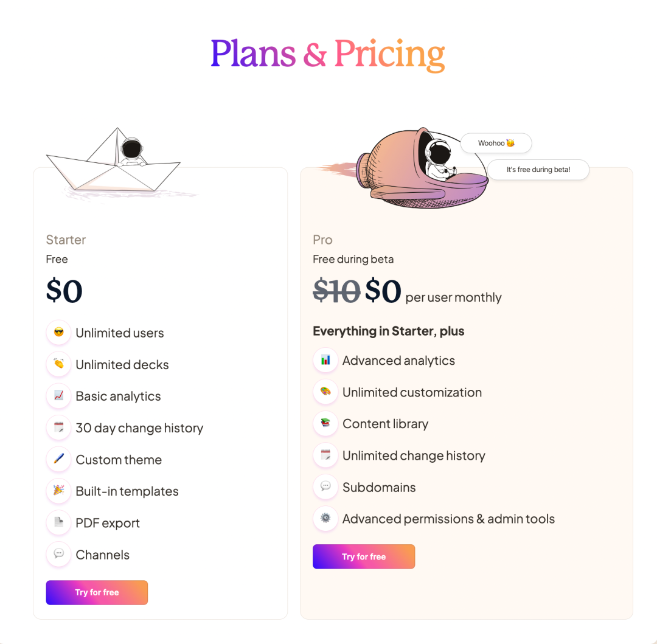The height and width of the screenshot is (644, 657).
Task: Click the speech bubble icon beside Subdomains
Action: tap(325, 486)
